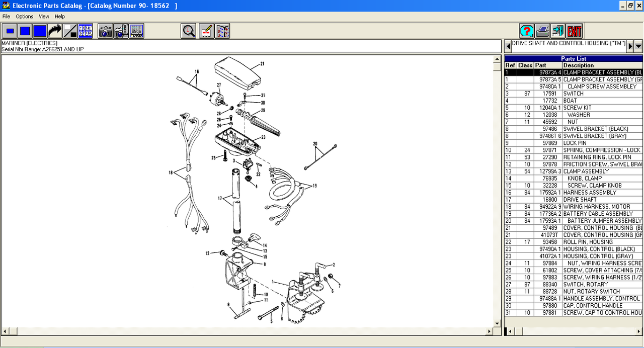This screenshot has height=348, width=644.
Task: Toggle the black-white invert image icon
Action: pos(70,31)
